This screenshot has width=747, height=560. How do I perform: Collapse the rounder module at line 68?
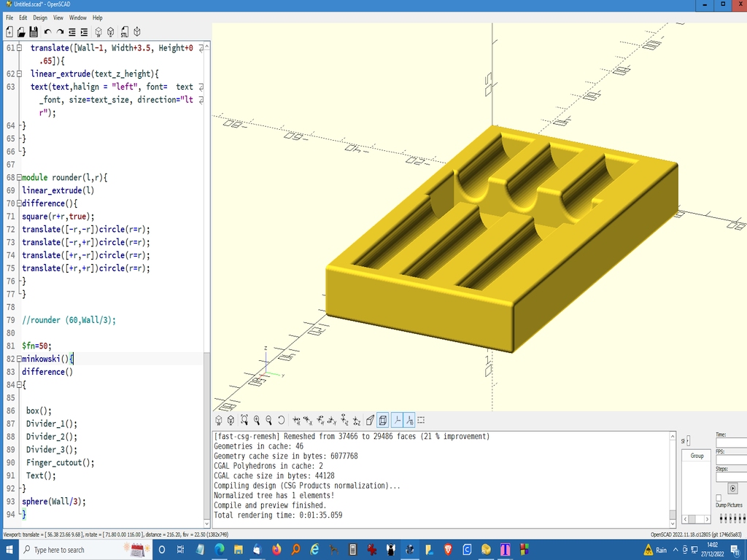(x=18, y=178)
